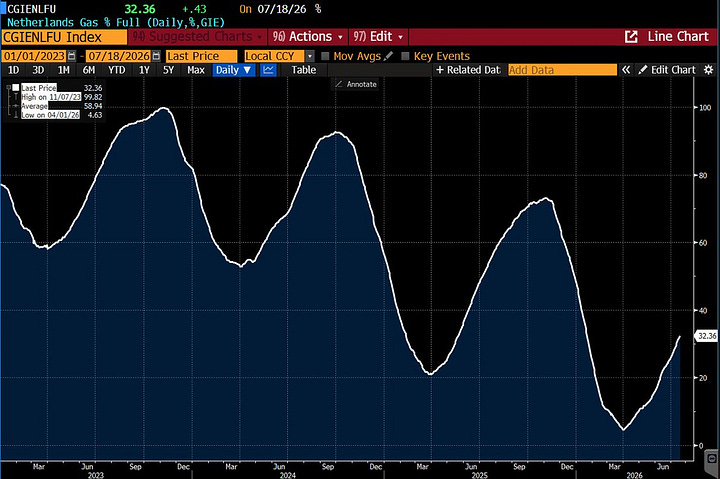Screen dimensions: 720x479
Task: Switch to the Table view
Action: (x=304, y=70)
